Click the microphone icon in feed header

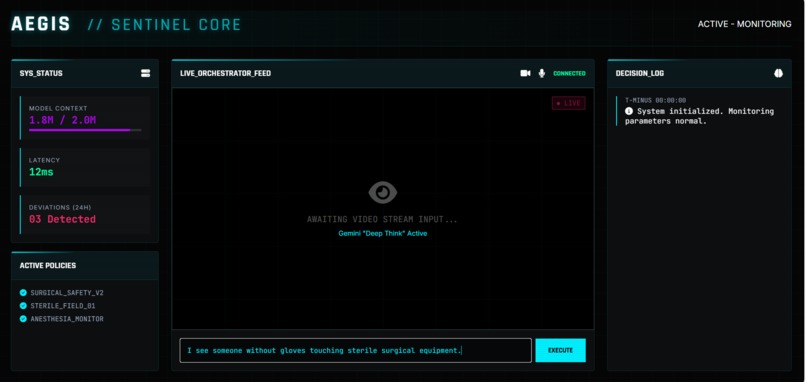click(541, 74)
